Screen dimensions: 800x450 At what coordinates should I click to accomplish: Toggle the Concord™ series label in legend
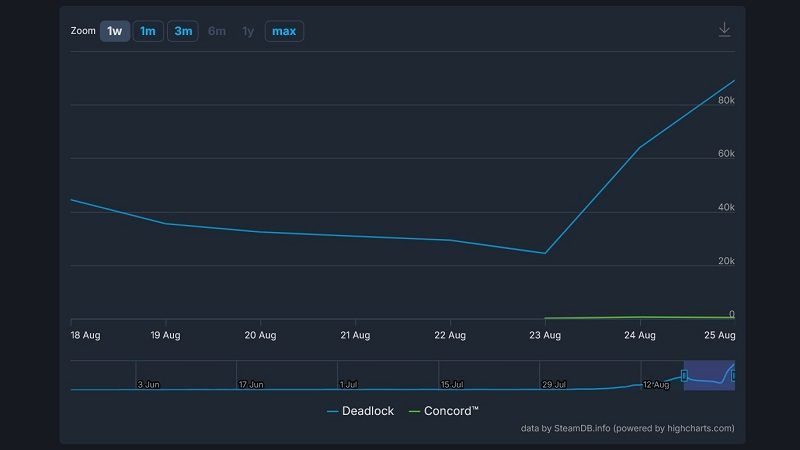(x=452, y=411)
